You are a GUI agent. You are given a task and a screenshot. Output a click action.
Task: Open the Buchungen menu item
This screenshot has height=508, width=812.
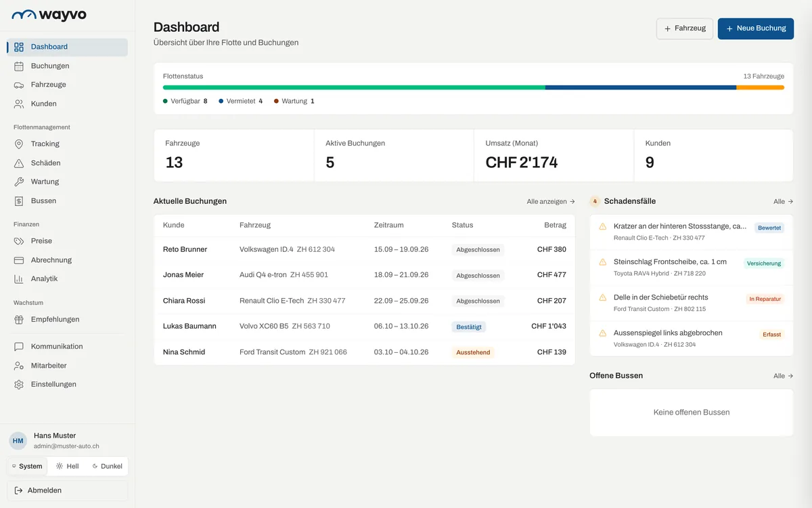(x=68, y=66)
